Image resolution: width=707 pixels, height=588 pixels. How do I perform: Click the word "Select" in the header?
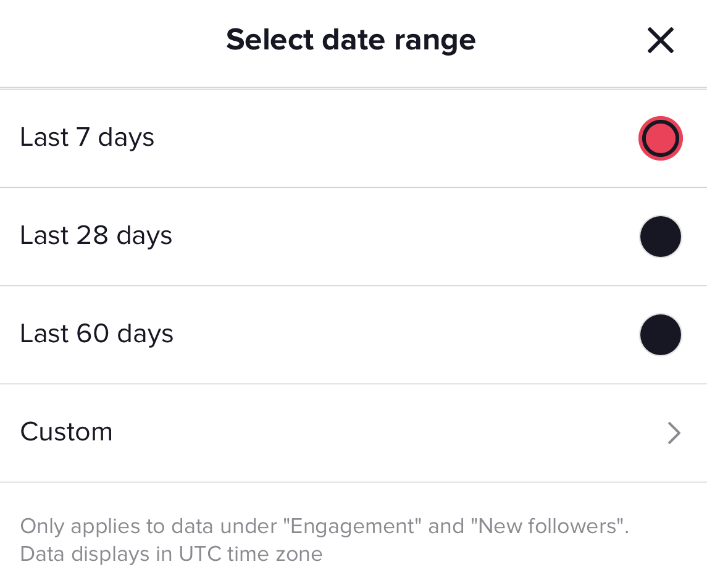[263, 40]
